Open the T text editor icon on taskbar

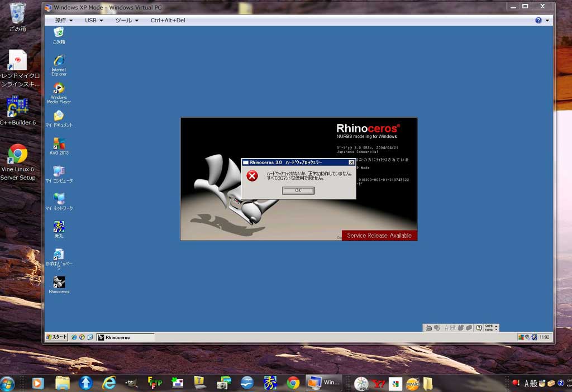click(x=199, y=383)
